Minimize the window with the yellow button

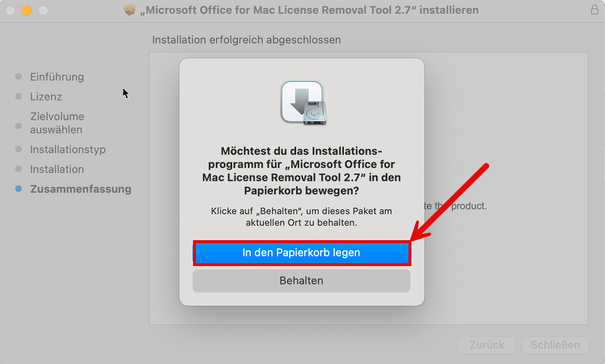click(27, 10)
